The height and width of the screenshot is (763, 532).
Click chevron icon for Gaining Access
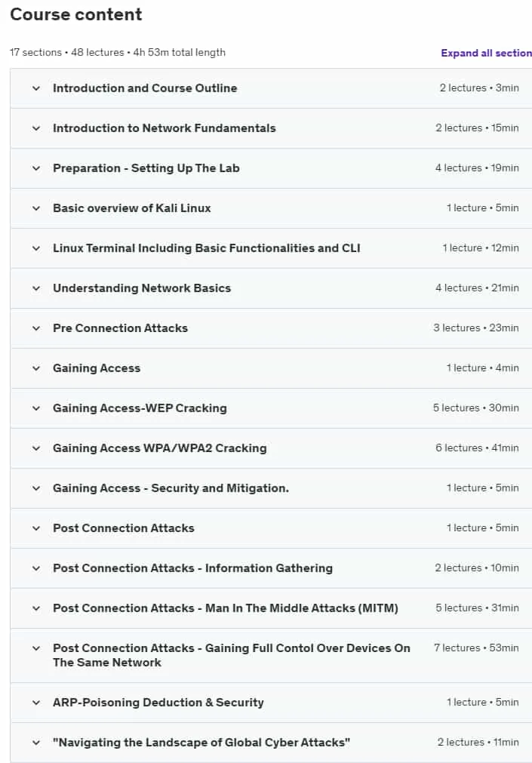point(36,368)
